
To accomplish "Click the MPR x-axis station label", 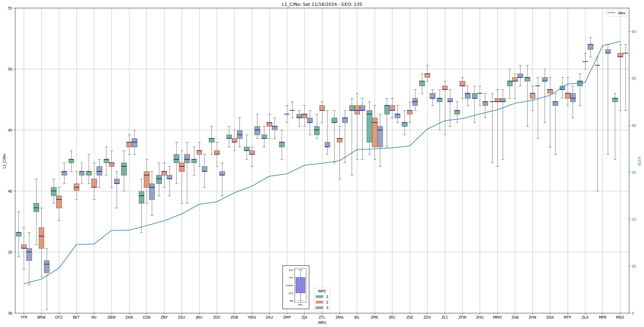I will 603,317.
